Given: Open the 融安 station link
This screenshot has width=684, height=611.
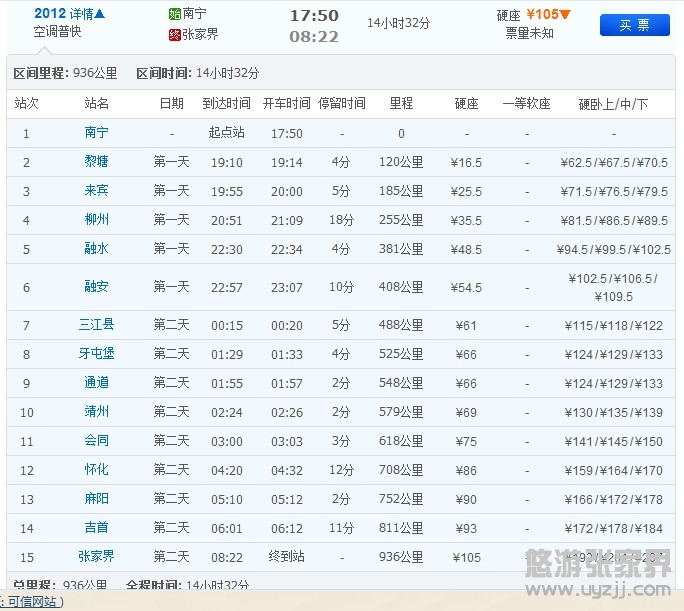Looking at the screenshot, I should click(x=97, y=287).
